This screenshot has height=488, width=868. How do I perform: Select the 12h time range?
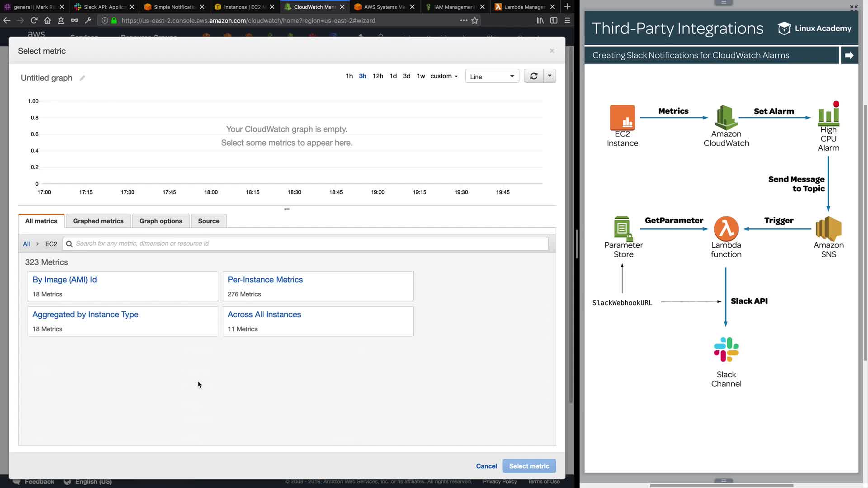point(377,76)
